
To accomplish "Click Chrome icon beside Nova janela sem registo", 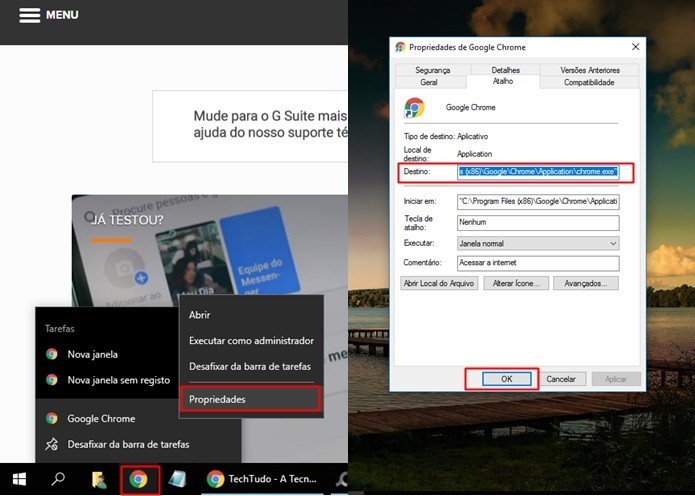I will coord(52,380).
